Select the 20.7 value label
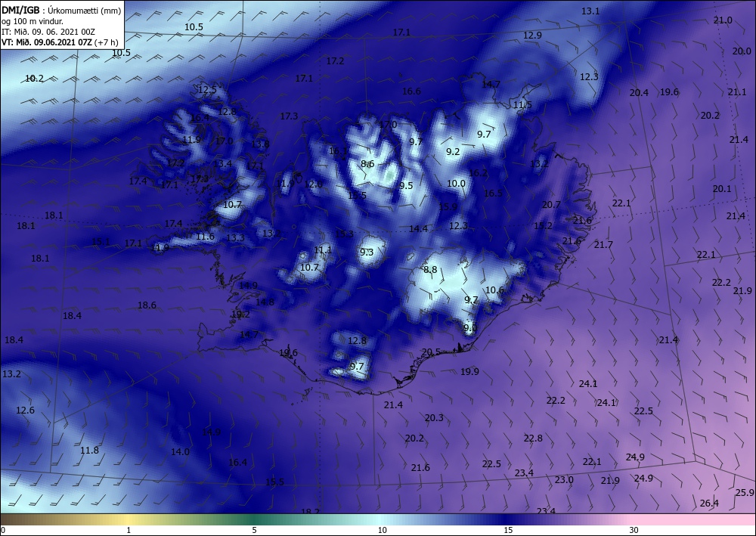 pyautogui.click(x=551, y=204)
